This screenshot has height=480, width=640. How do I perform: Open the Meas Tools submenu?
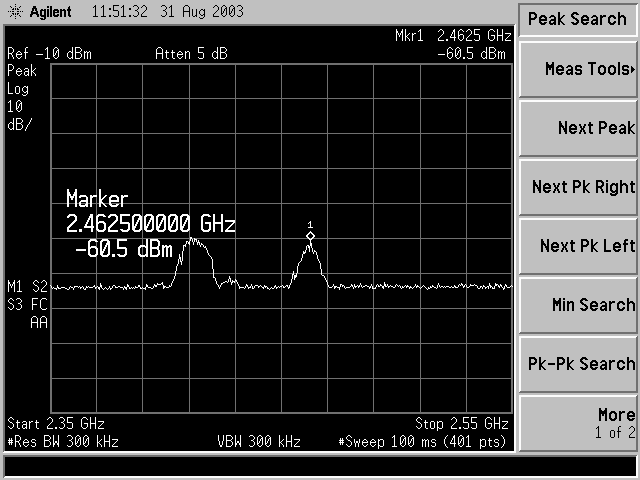pos(578,70)
